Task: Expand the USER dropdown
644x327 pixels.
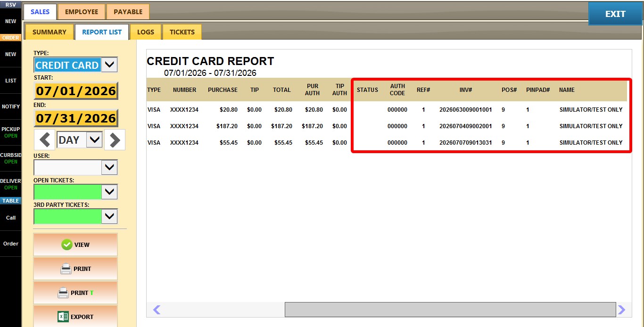Action: (x=109, y=167)
